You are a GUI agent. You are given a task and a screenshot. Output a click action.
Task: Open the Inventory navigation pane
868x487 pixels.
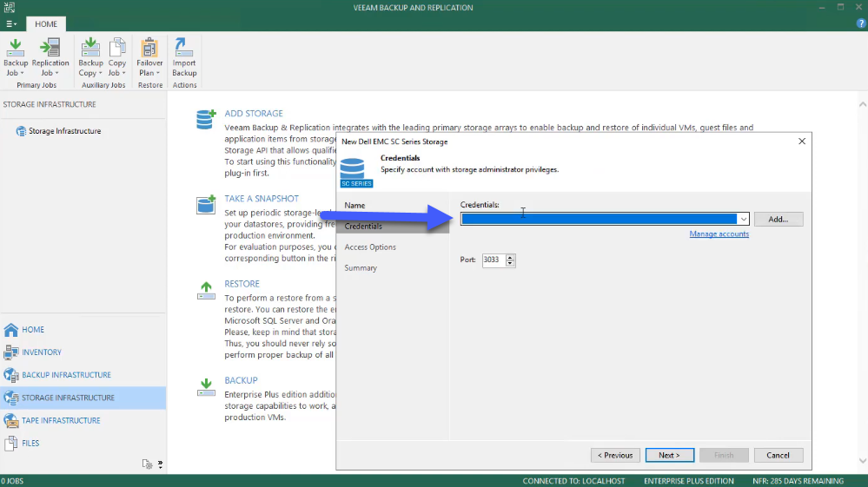(x=83, y=352)
